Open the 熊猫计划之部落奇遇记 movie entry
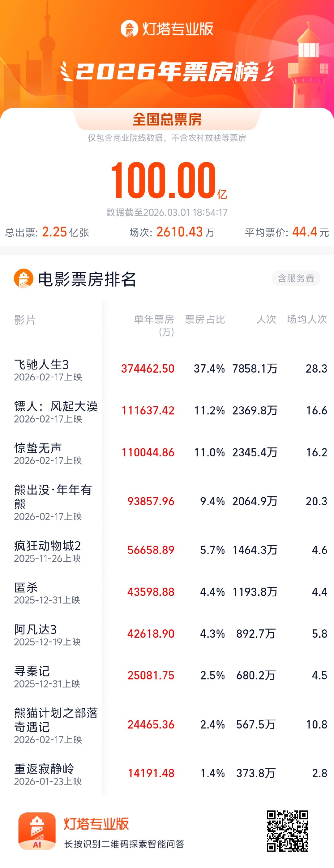334x868 pixels. 56,720
